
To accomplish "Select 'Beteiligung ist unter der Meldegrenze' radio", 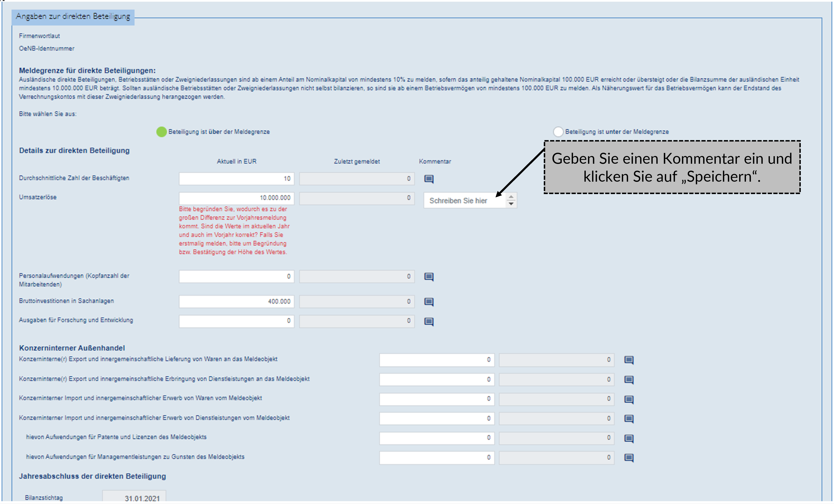I will (x=558, y=132).
